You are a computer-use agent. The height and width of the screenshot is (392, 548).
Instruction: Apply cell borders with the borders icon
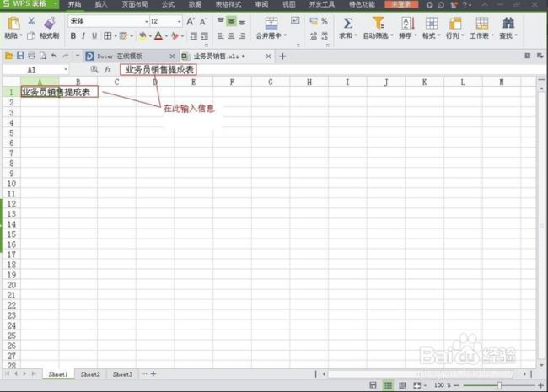tap(108, 35)
